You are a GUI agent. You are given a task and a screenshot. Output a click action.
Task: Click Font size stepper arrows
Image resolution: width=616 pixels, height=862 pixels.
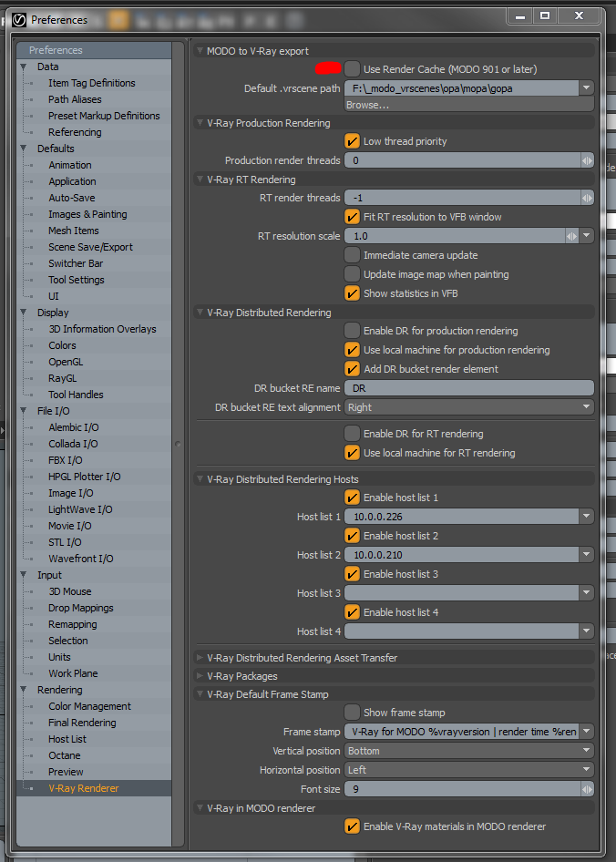(x=587, y=789)
